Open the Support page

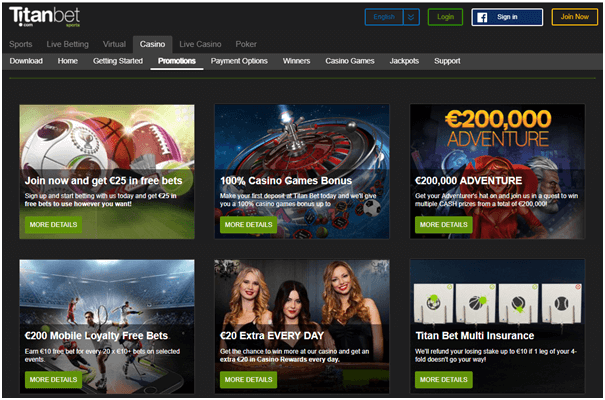pyautogui.click(x=447, y=61)
